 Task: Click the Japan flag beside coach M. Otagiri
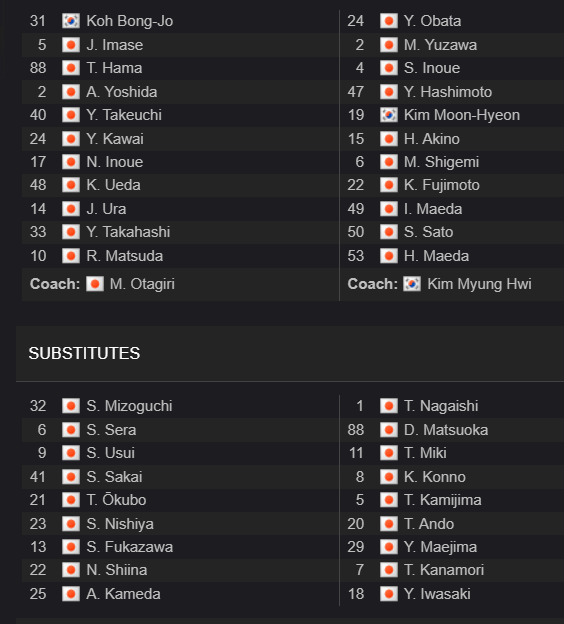tap(95, 284)
